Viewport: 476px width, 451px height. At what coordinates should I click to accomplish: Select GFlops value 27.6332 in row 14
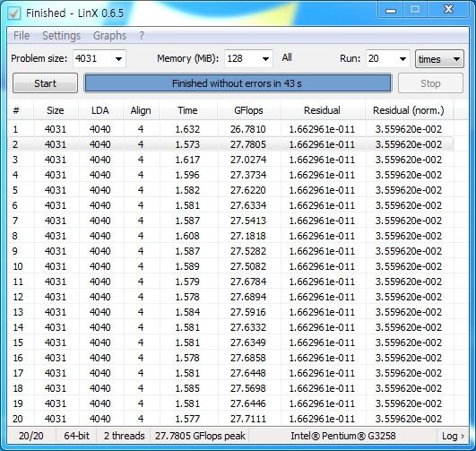[x=248, y=327]
